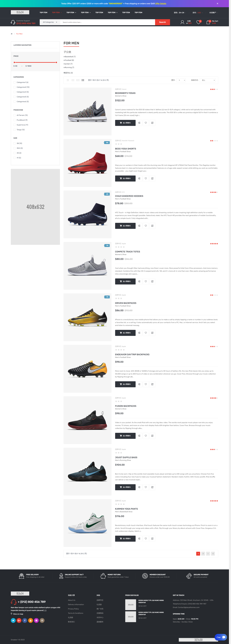Screen dimensions: 231x644
Task: Open the All Categories search dropdown
Action: [x=50, y=22]
